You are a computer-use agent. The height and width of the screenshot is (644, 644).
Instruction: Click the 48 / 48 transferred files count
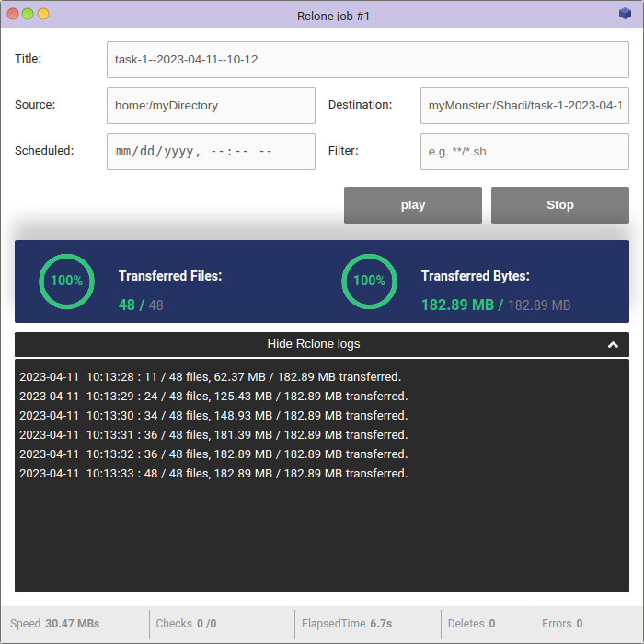click(141, 305)
